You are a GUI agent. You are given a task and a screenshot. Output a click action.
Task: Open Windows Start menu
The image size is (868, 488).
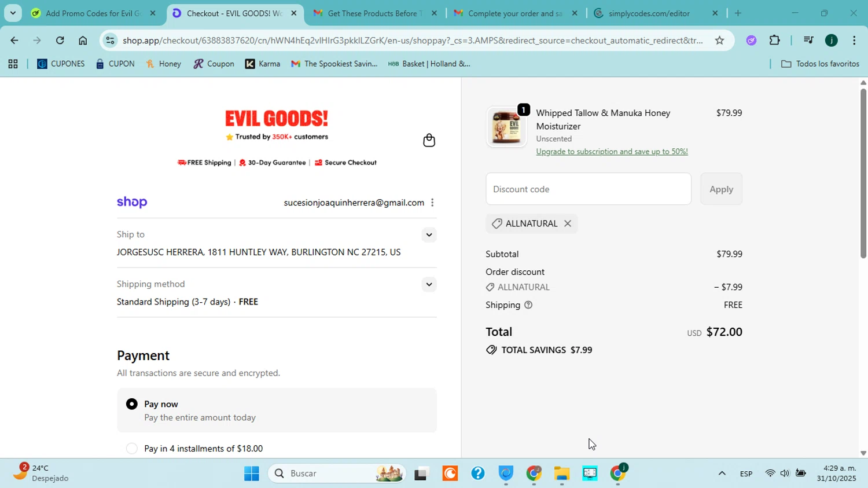tap(252, 474)
